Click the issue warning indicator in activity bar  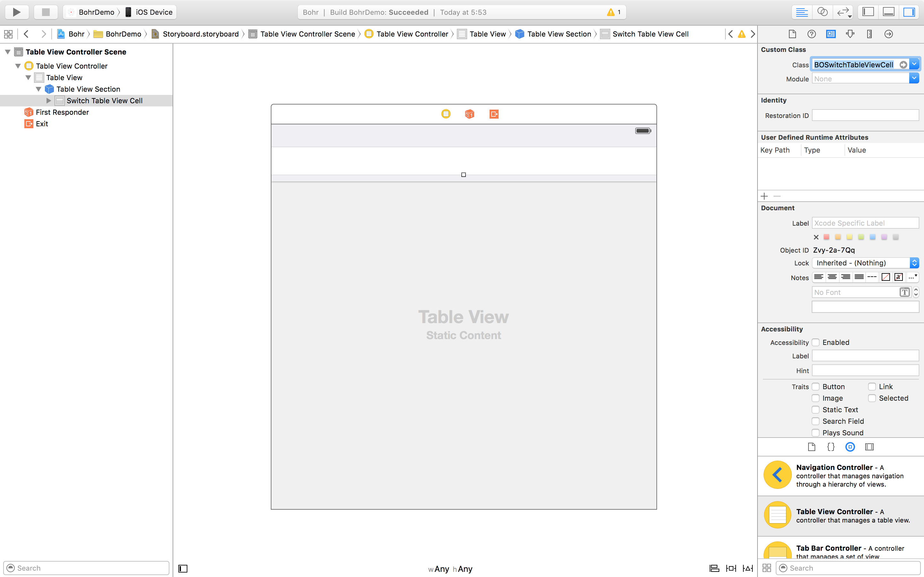[613, 12]
